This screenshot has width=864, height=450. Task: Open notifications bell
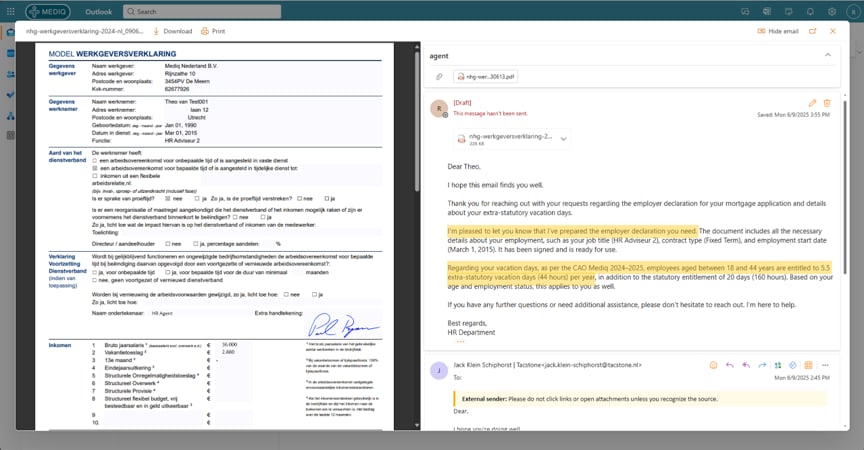pos(810,12)
